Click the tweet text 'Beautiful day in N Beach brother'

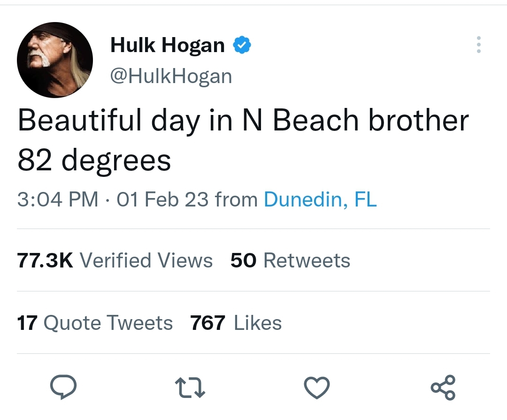point(243,120)
